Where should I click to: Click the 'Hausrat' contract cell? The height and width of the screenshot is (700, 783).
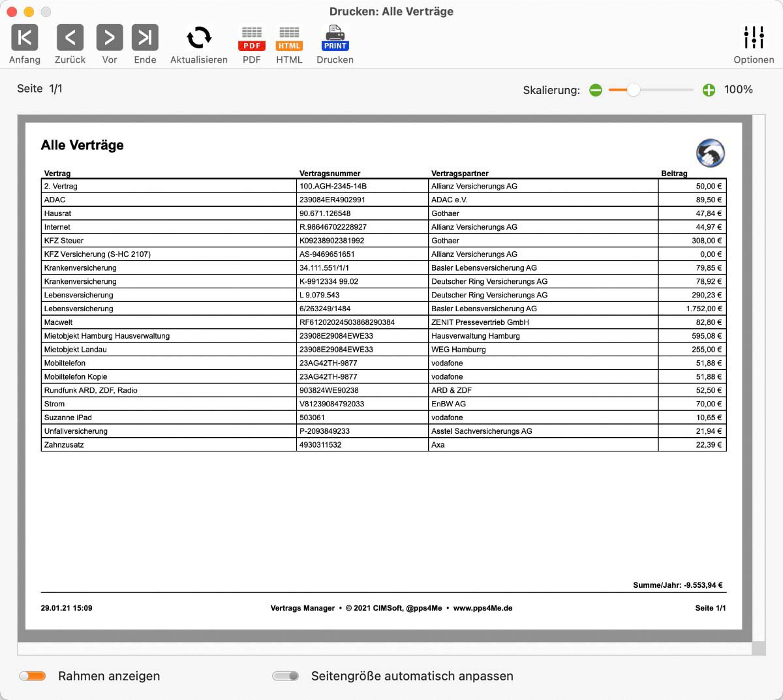(x=168, y=213)
